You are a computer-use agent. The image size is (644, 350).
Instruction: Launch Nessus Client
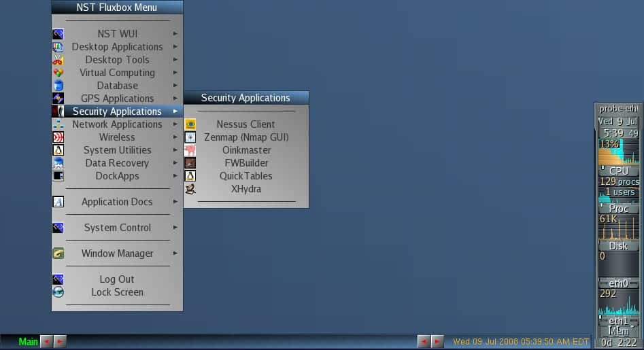(x=246, y=124)
